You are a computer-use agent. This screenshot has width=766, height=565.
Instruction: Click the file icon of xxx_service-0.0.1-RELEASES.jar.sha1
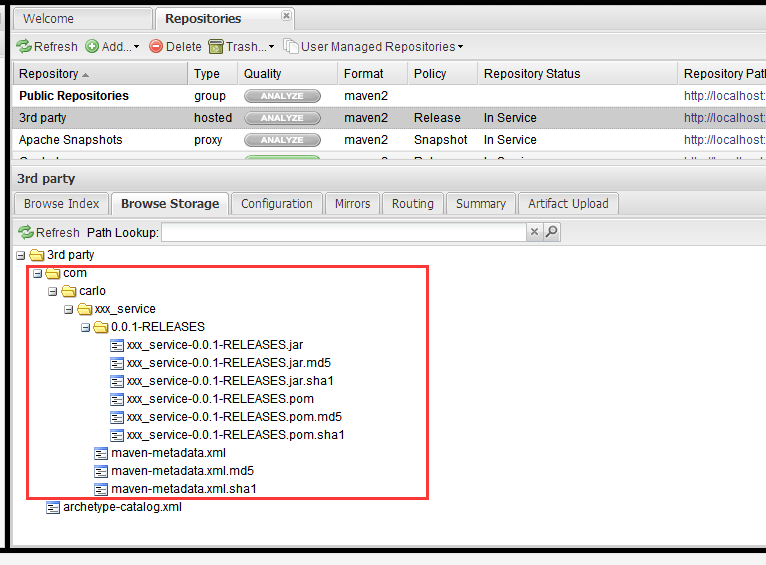tap(117, 381)
